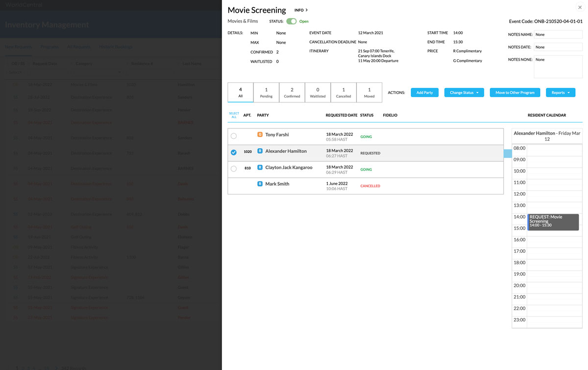Click the R badge next to Mark Smith
The height and width of the screenshot is (370, 588).
pyautogui.click(x=260, y=184)
